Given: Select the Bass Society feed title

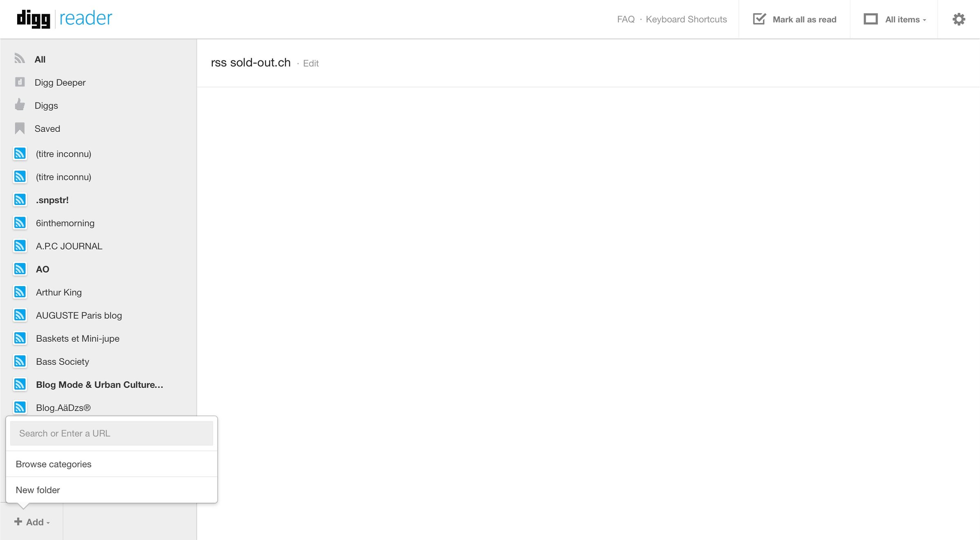Looking at the screenshot, I should point(62,362).
